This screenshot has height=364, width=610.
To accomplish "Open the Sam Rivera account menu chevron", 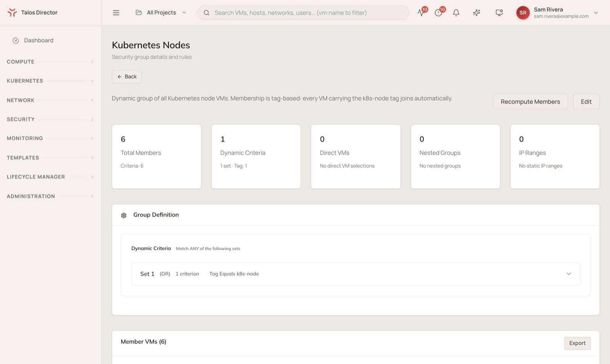I will click(596, 13).
